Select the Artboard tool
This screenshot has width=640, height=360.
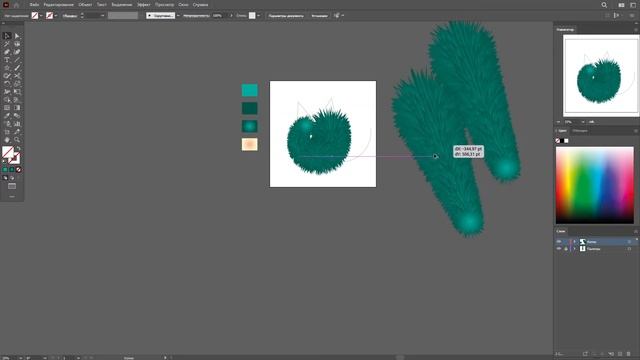[x=7, y=132]
